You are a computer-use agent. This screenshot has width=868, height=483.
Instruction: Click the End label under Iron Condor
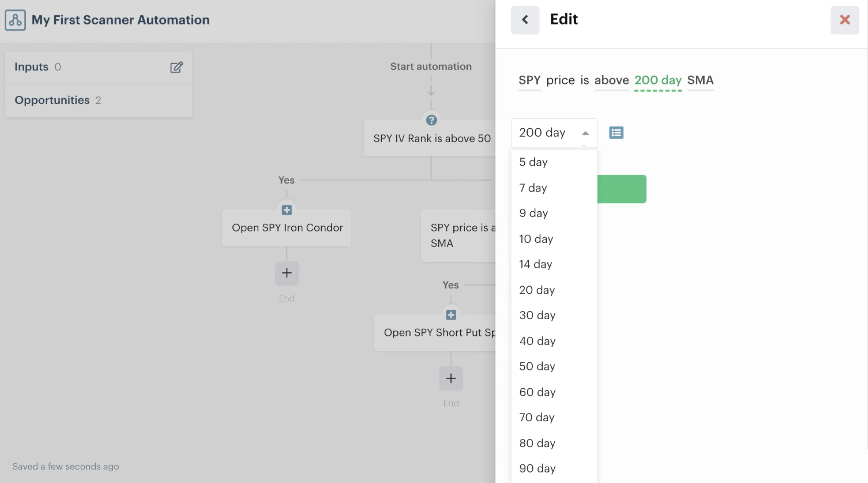[x=287, y=298]
